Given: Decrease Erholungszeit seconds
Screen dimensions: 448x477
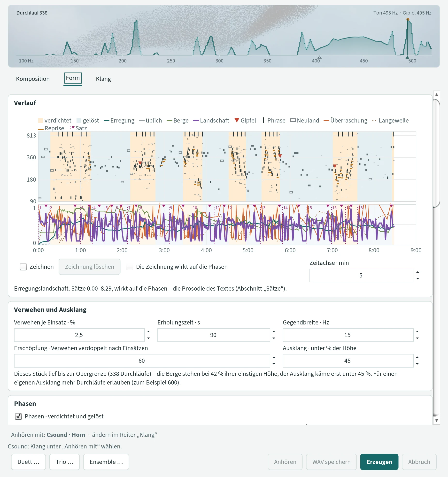Looking at the screenshot, I should pos(274,338).
